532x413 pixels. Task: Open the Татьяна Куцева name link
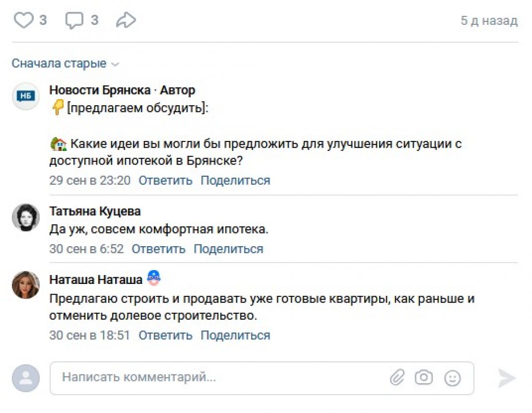click(x=95, y=211)
